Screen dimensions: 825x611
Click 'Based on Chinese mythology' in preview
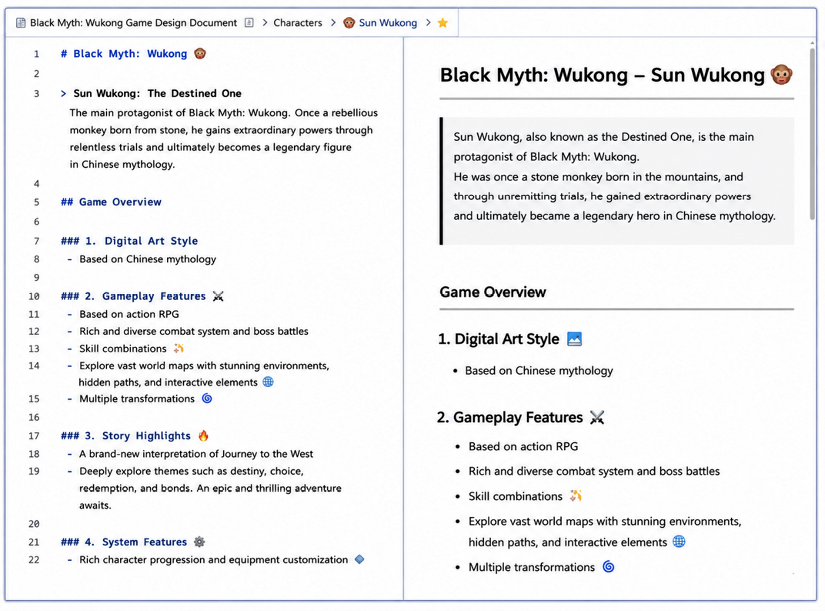(539, 370)
